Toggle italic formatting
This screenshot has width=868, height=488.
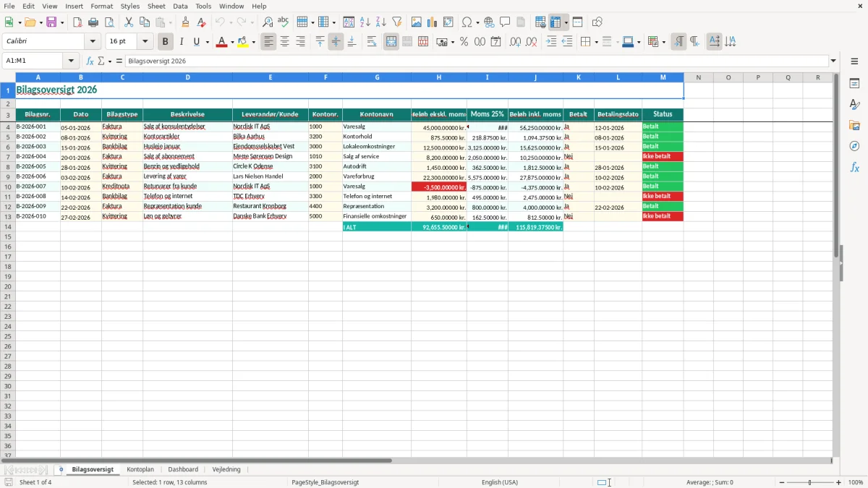(182, 42)
